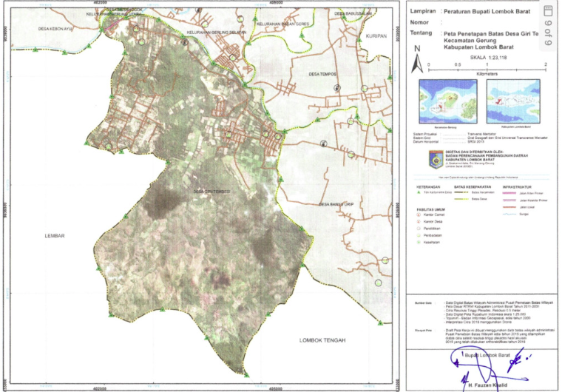
Task: Click the page thumbnail icon above "9 of 9"
Action: tap(547, 10)
